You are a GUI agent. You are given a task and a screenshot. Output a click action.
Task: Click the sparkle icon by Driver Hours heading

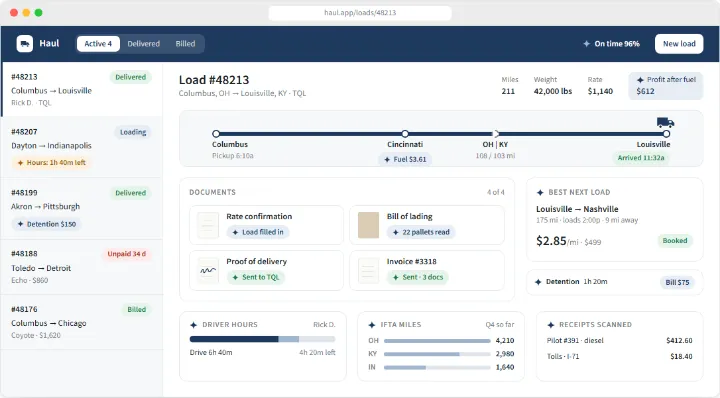[x=193, y=325]
